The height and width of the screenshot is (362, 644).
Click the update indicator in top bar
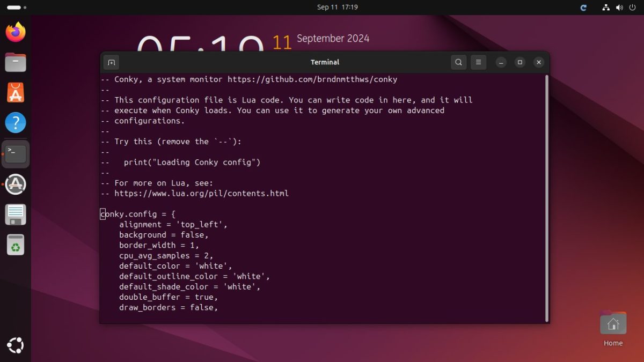click(583, 8)
